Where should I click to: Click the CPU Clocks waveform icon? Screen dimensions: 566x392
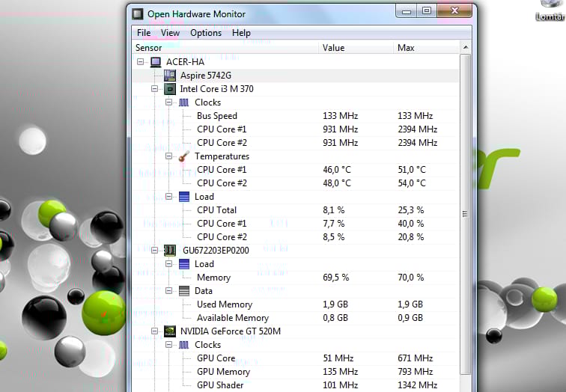pos(183,102)
